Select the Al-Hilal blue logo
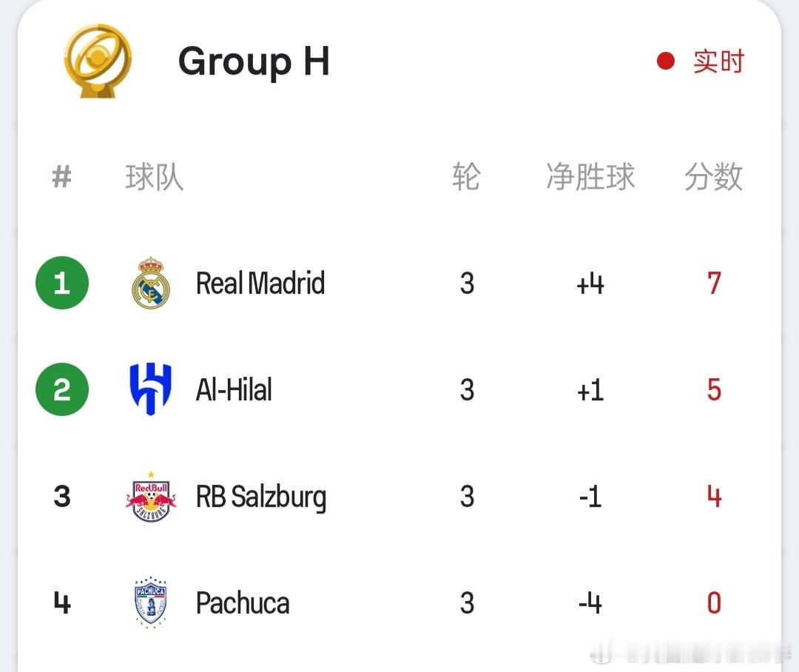Screen dimensions: 799x672 pyautogui.click(x=151, y=389)
